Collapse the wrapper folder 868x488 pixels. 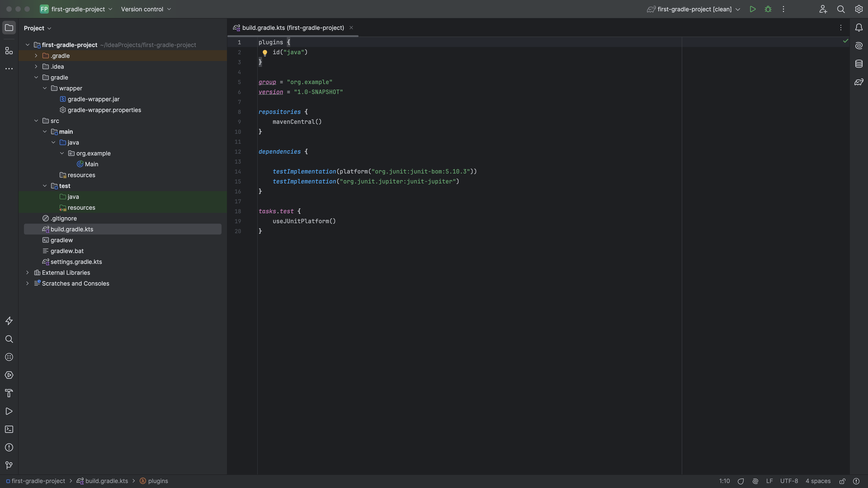45,88
